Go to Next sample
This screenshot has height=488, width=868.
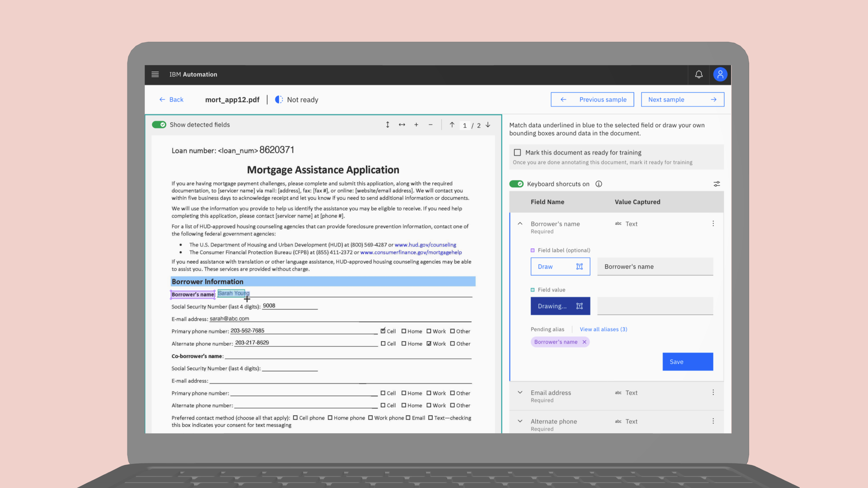(x=683, y=100)
